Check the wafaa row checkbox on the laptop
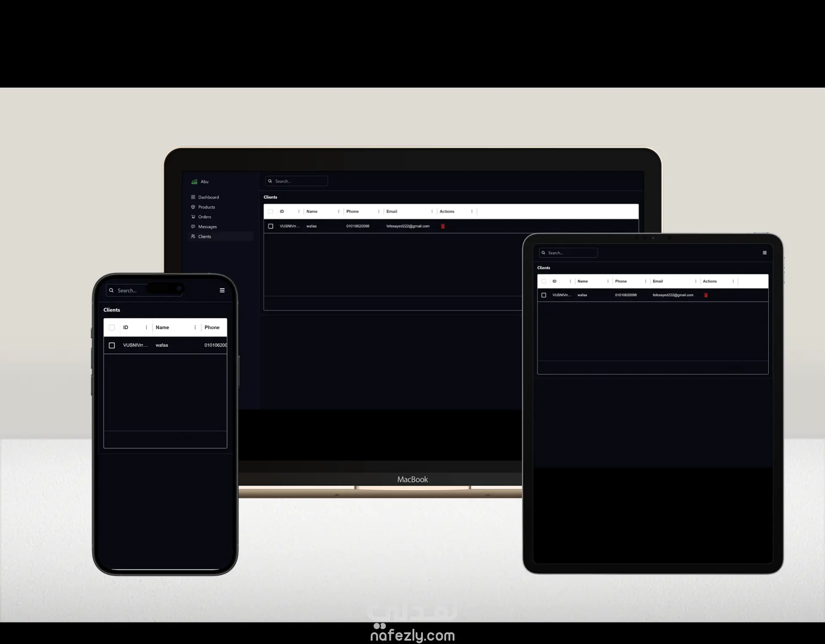This screenshot has height=644, width=825. point(271,226)
